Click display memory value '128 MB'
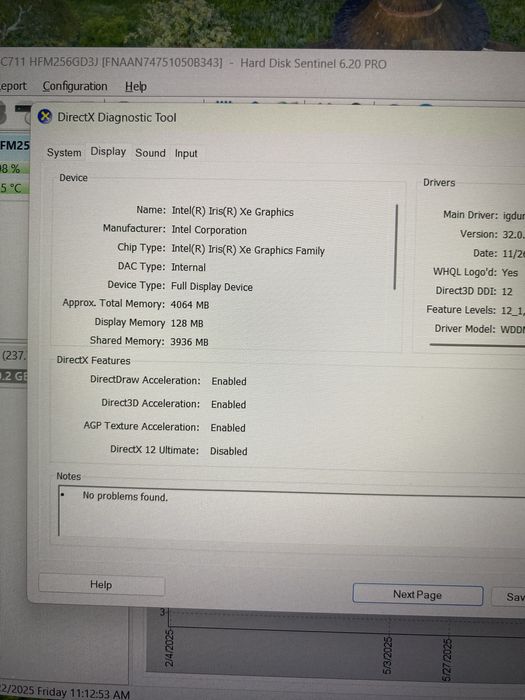 click(187, 323)
